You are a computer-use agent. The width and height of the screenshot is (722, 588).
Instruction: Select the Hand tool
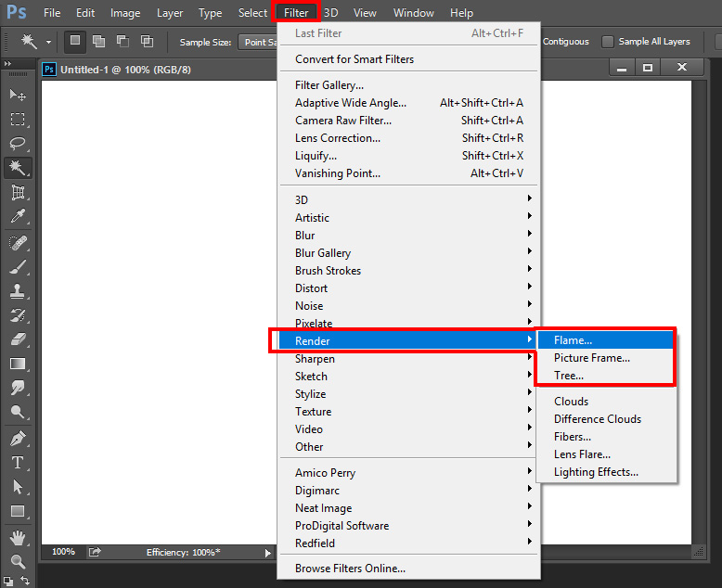pyautogui.click(x=18, y=537)
